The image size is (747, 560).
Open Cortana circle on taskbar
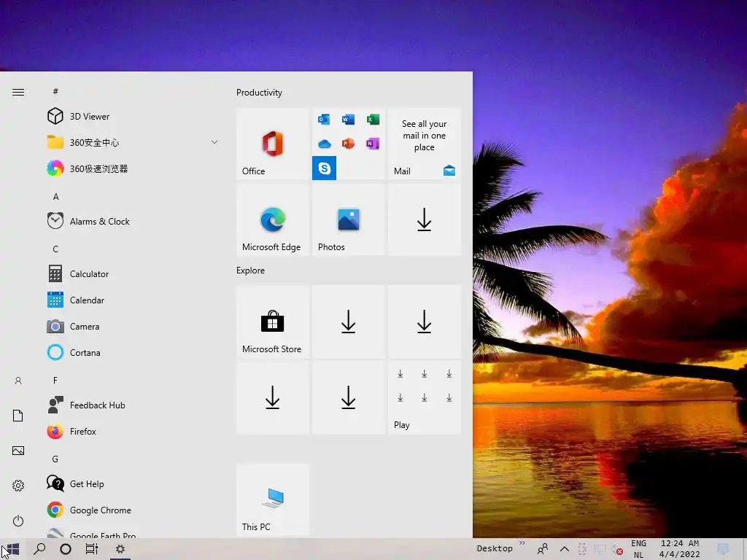click(66, 549)
